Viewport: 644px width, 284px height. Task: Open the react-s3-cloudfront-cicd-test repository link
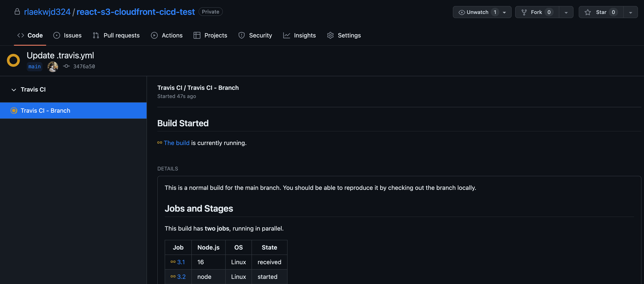[136, 12]
